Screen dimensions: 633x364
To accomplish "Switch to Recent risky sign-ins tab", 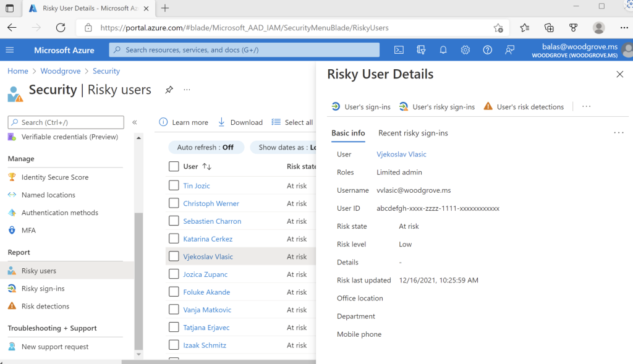I will click(413, 133).
